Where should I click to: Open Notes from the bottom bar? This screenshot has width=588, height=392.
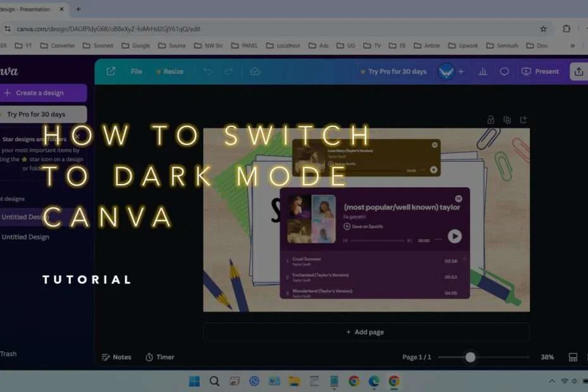tap(117, 357)
